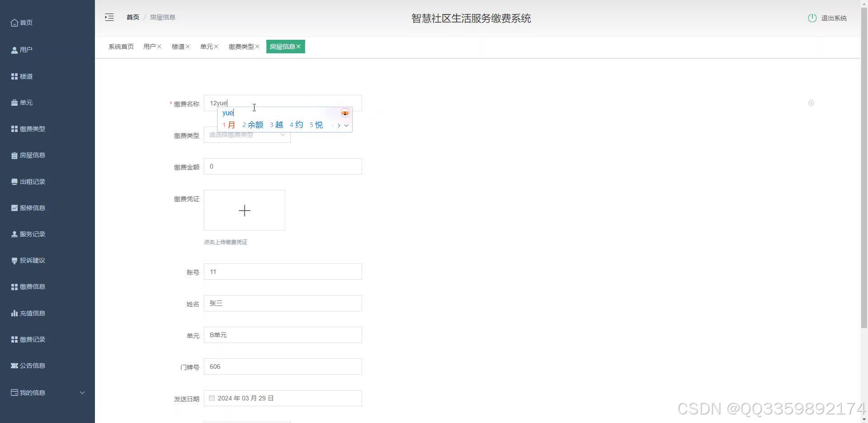Click the calendar icon in 发送日期 field

pyautogui.click(x=212, y=398)
